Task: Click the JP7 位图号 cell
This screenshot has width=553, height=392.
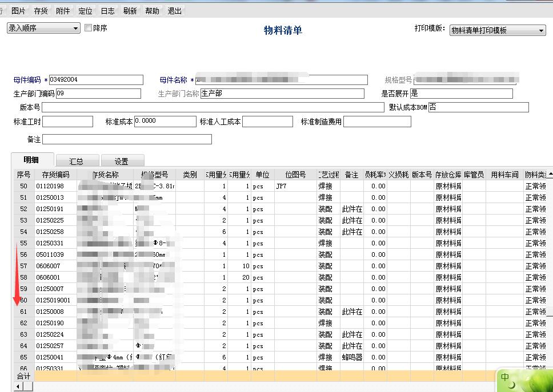Action: tap(295, 186)
